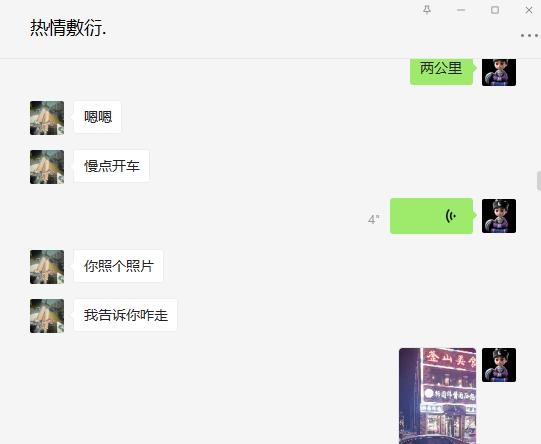The height and width of the screenshot is (444, 541).
Task: Play the 4-second voice message
Action: 431,216
